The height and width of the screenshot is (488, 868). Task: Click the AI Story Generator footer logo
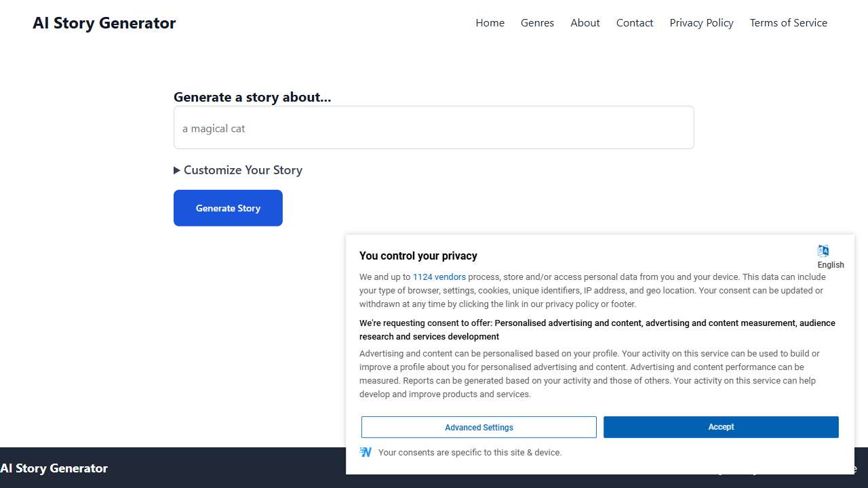(x=54, y=468)
